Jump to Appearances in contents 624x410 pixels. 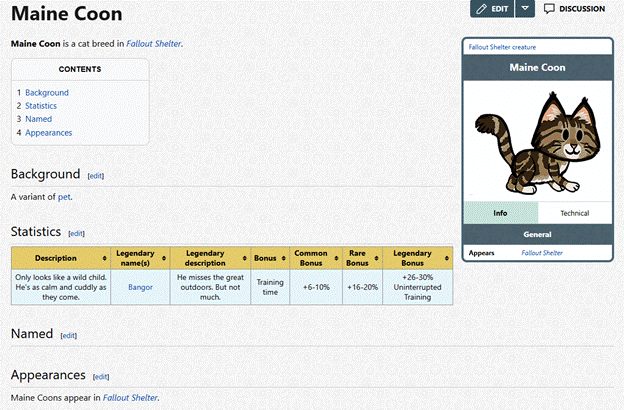click(49, 133)
